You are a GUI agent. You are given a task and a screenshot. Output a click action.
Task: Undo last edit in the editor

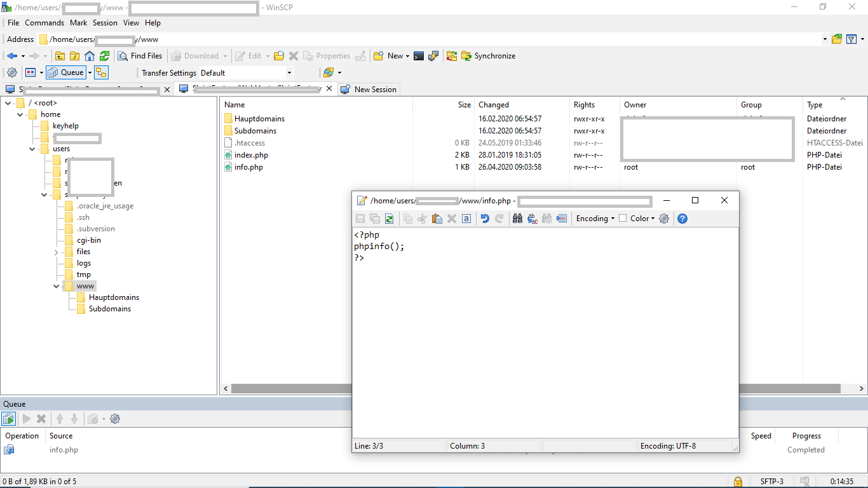tap(485, 219)
